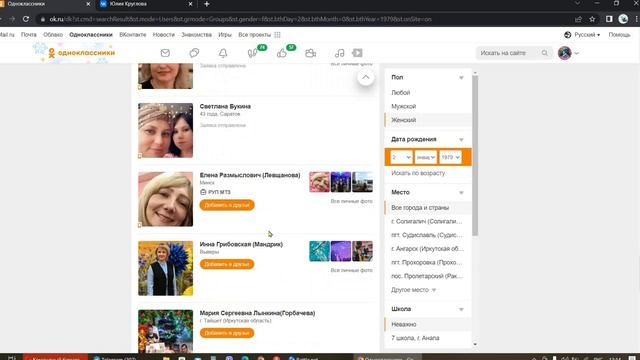Open Елена Размыслович profile photo
640x360 pixels.
click(165, 199)
